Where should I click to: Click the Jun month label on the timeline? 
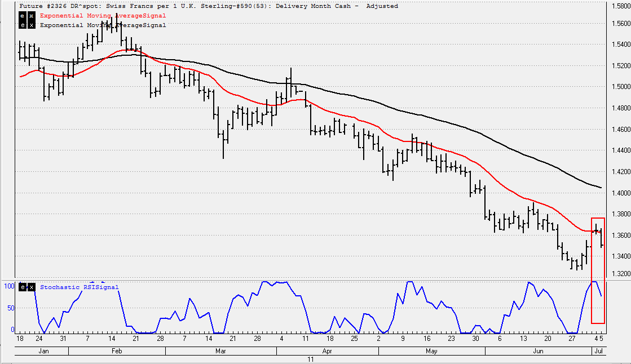tap(538, 351)
